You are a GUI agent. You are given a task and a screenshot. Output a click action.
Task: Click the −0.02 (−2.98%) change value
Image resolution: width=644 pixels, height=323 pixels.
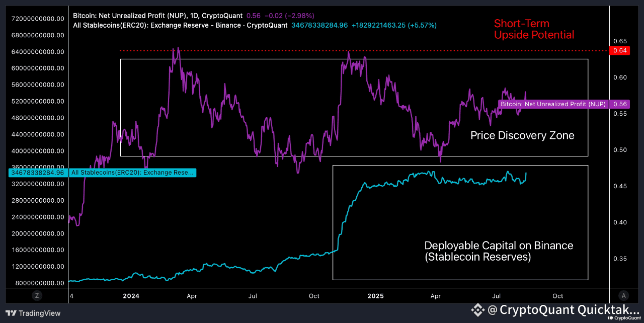click(290, 16)
